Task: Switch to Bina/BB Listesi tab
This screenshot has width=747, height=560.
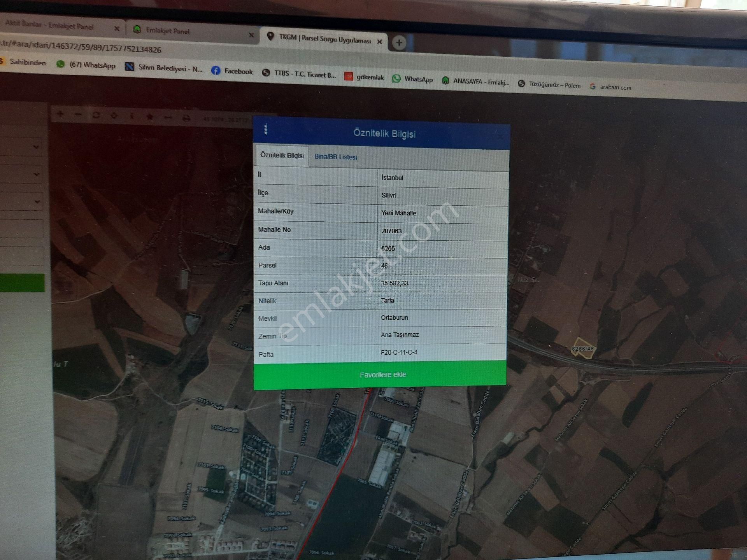Action: click(x=335, y=157)
